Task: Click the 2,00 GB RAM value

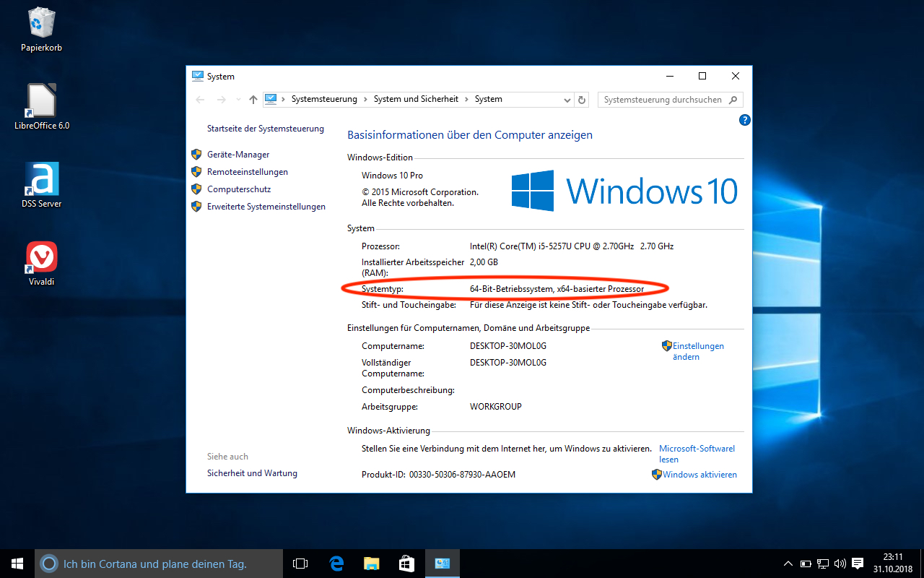Action: (484, 262)
